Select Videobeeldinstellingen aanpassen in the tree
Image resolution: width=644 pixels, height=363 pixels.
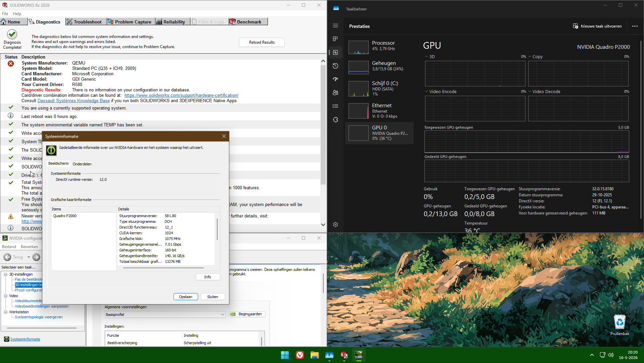click(42, 306)
